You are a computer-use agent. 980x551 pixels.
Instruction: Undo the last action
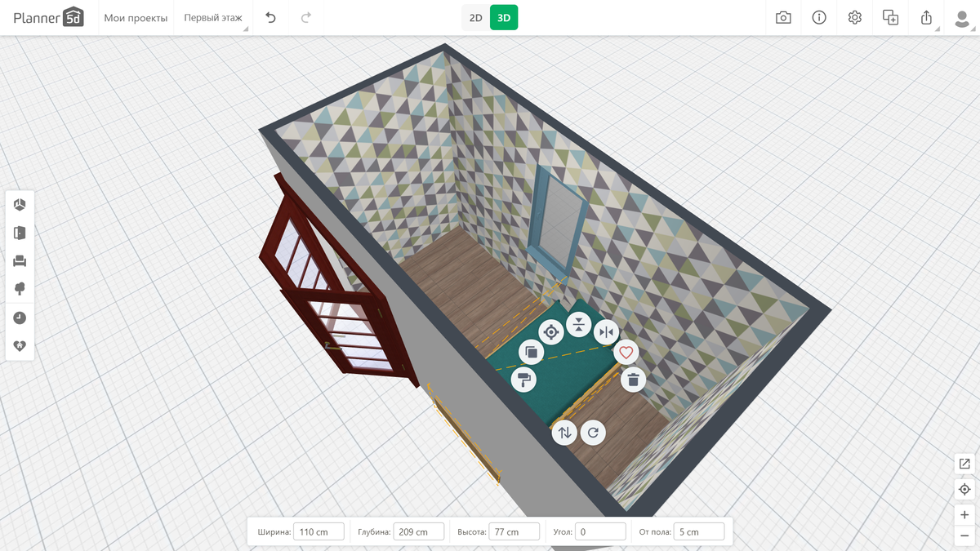[x=271, y=17]
